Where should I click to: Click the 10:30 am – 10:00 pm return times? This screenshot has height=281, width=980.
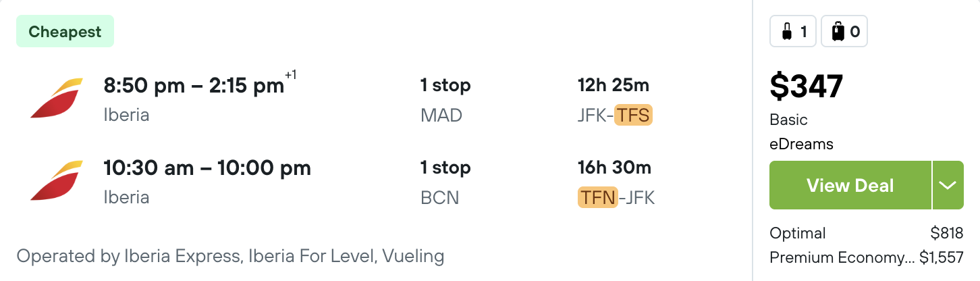tap(207, 168)
